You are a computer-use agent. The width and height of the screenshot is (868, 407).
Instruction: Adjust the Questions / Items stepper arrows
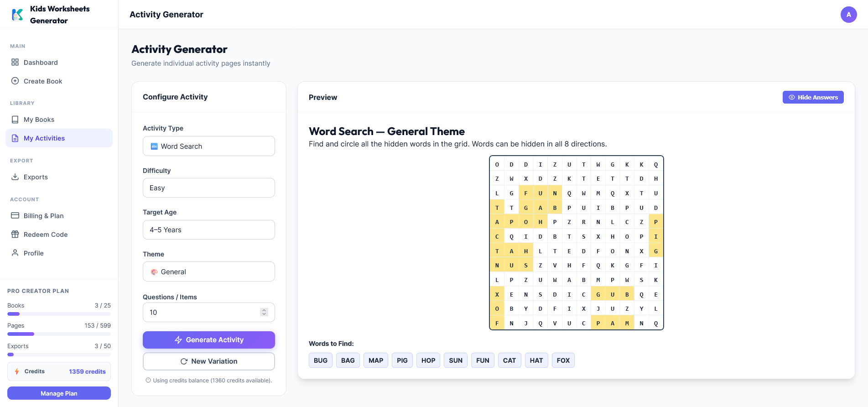[264, 312]
